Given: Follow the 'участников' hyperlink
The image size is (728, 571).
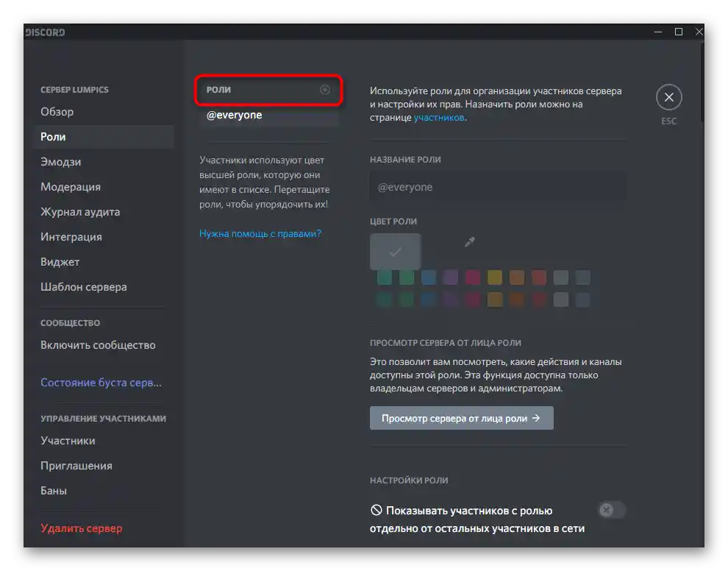Looking at the screenshot, I should (x=439, y=118).
